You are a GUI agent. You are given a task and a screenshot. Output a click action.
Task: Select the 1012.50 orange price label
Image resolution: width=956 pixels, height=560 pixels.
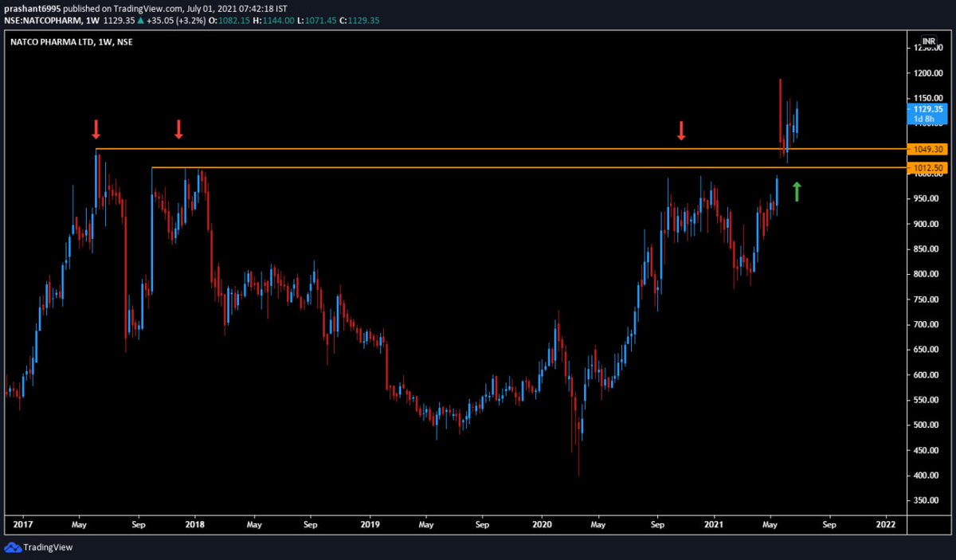927,168
